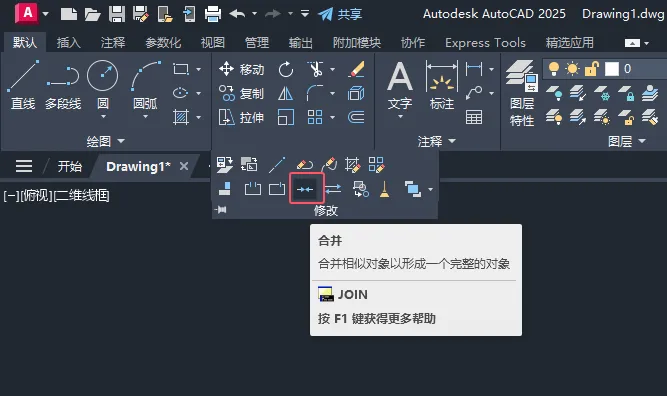Click the Turn All Layers On icon
Screen dimensions: 667x396
(x=554, y=117)
